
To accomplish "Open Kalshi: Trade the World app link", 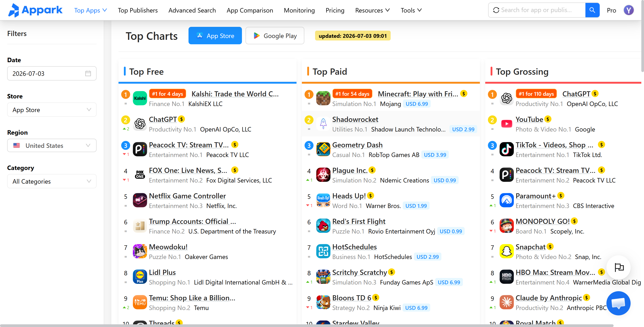I will tap(235, 94).
